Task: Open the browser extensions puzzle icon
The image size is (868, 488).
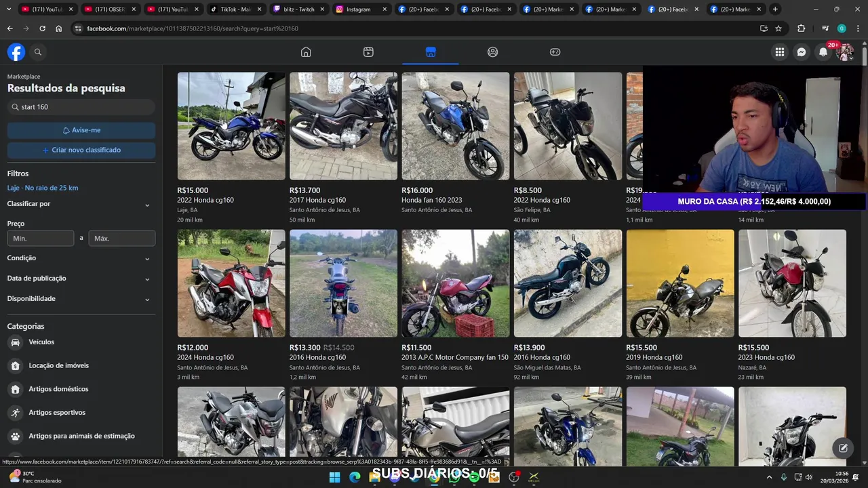Action: [802, 28]
